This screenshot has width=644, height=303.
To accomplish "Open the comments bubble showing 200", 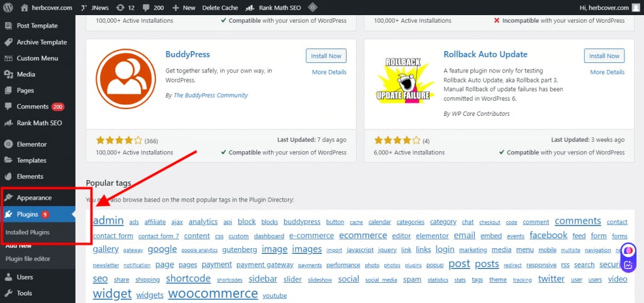I will [153, 8].
